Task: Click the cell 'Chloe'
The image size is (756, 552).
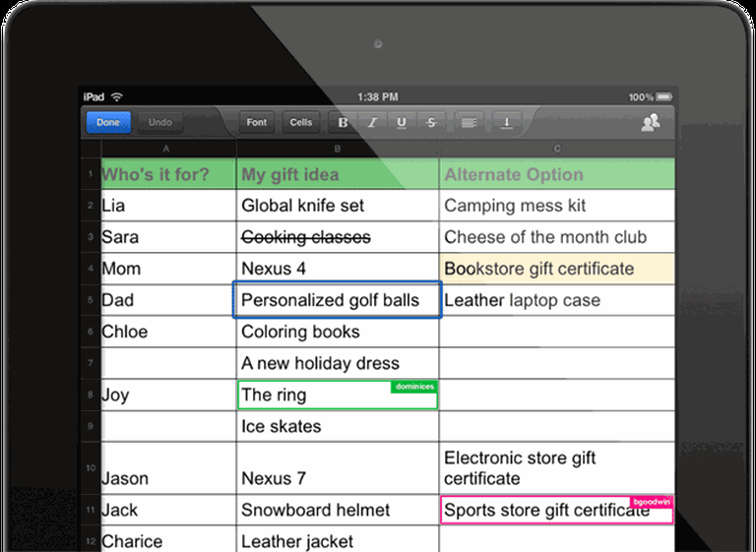Action: point(168,332)
